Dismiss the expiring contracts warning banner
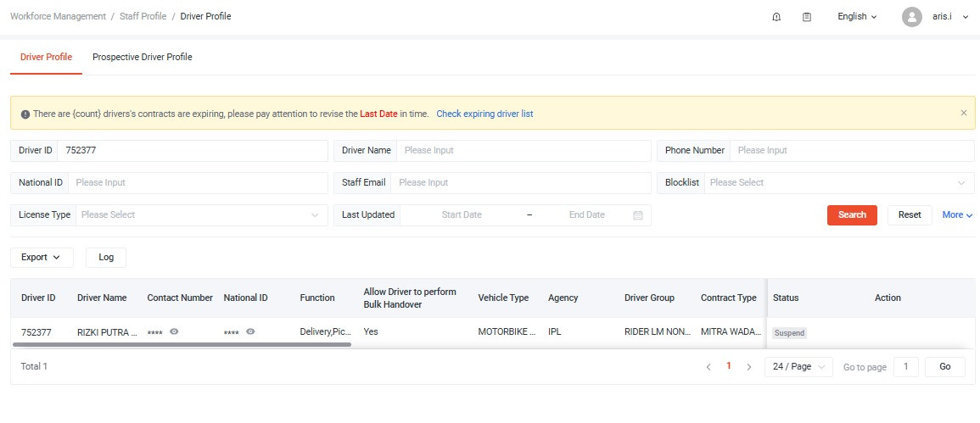This screenshot has width=980, height=423. click(963, 113)
